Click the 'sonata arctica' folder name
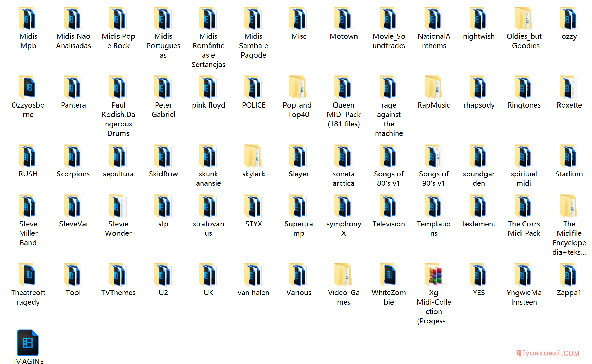Screen dimensions: 592x364 pyautogui.click(x=344, y=179)
